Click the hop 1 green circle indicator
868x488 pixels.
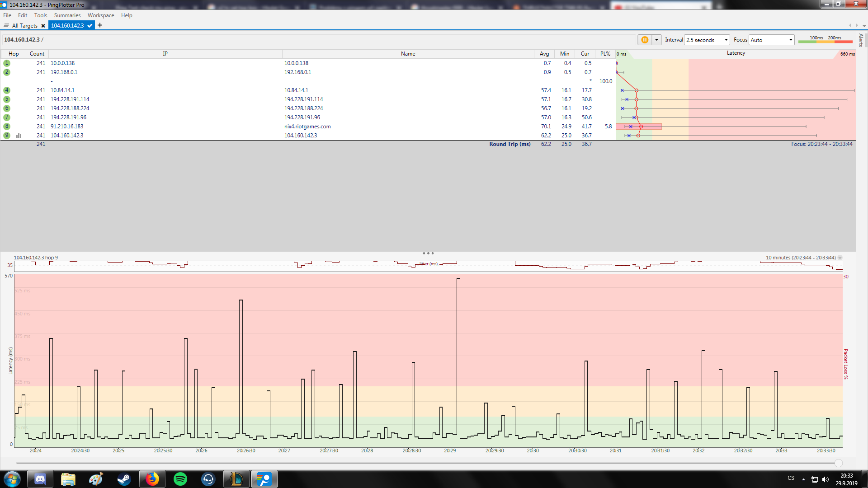coord(7,63)
